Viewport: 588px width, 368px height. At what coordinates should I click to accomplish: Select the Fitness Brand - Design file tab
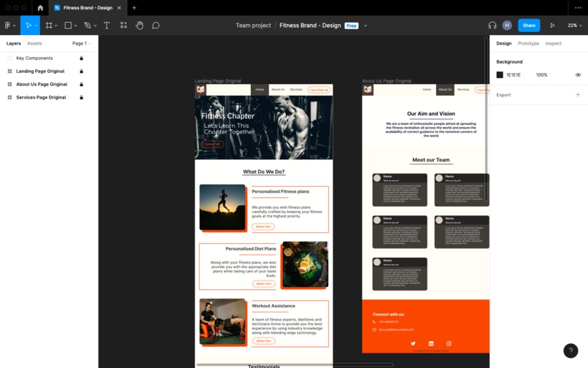click(x=88, y=7)
